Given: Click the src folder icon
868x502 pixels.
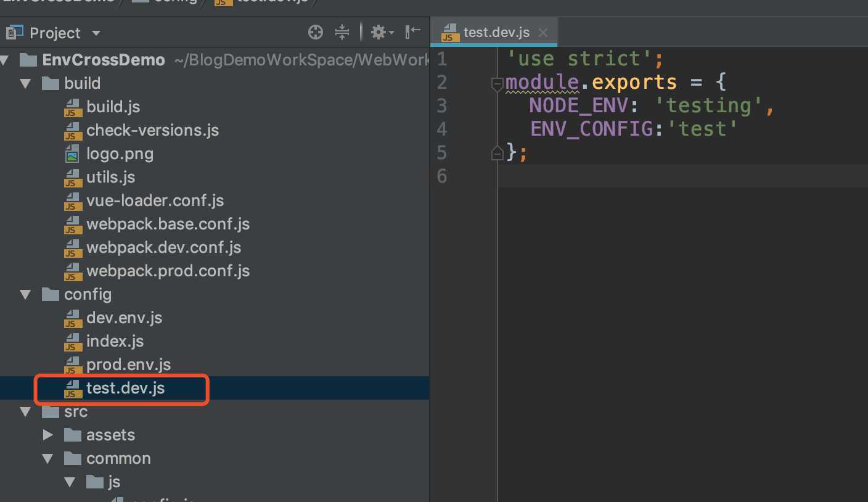Looking at the screenshot, I should [51, 411].
